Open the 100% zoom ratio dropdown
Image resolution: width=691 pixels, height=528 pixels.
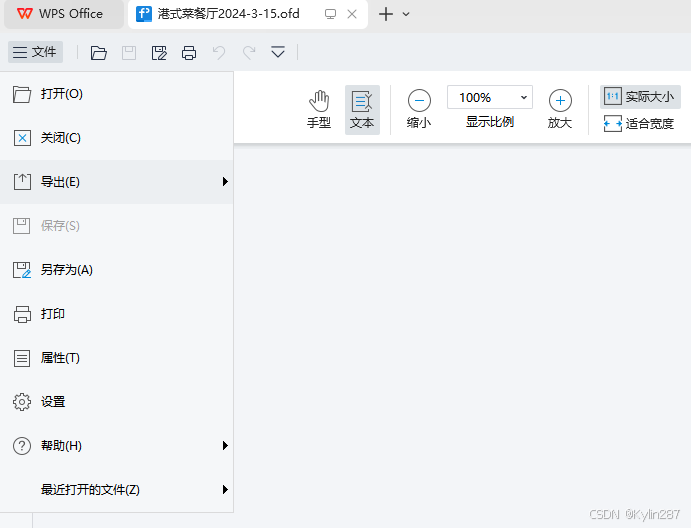pyautogui.click(x=524, y=97)
